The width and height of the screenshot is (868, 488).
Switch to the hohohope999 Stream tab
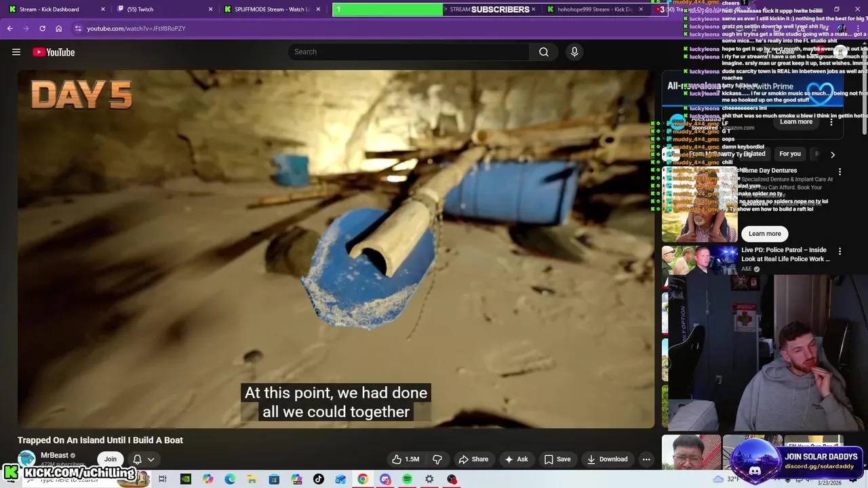coord(595,9)
